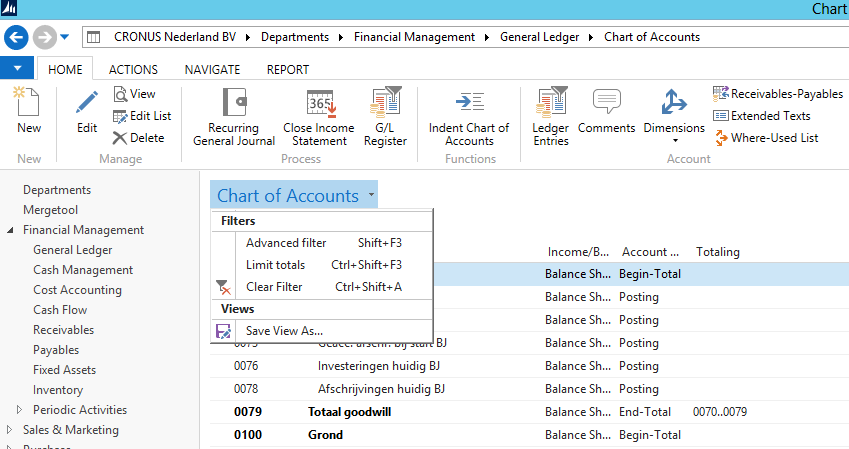Switch to the ACTIONS ribbon tab
This screenshot has height=449, width=849.
(x=133, y=70)
